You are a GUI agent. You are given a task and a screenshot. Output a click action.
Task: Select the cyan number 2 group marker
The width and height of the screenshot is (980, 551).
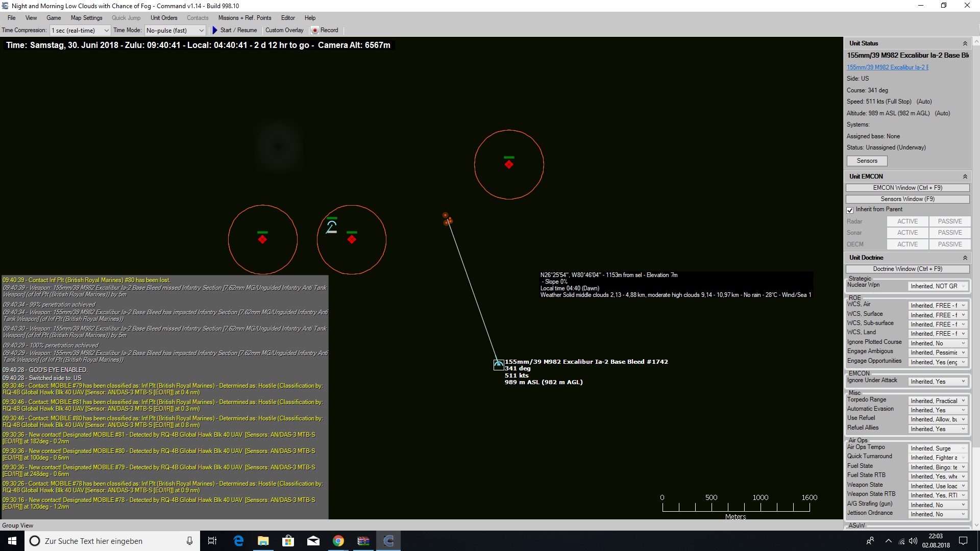(x=331, y=227)
